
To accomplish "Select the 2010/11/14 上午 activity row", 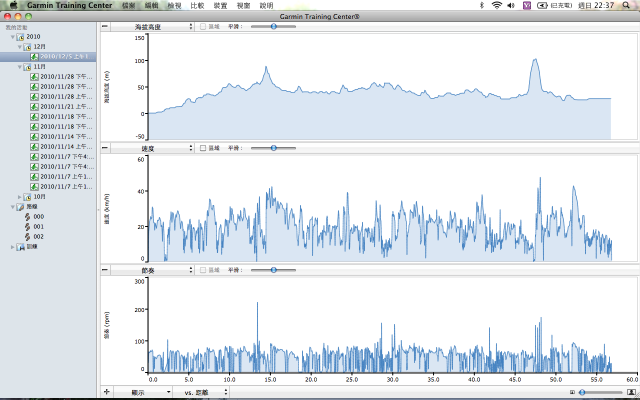I will point(48,147).
